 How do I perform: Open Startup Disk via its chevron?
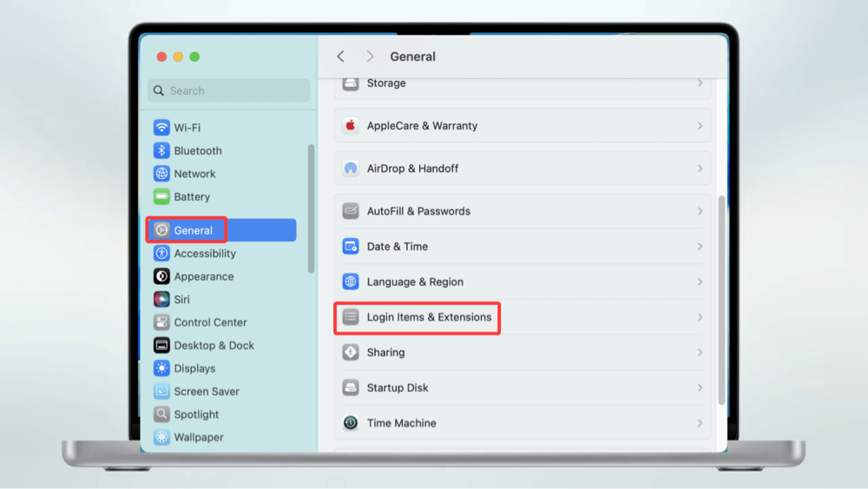point(700,387)
